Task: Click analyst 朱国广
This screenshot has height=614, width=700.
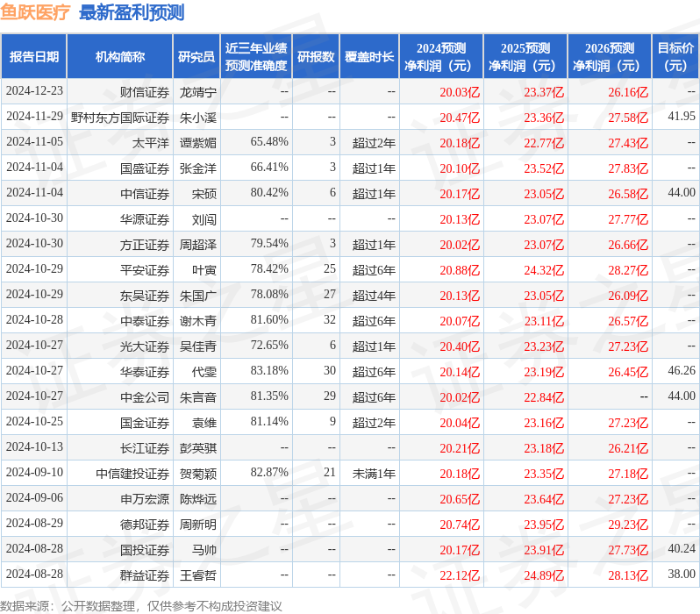Action: coord(198,296)
